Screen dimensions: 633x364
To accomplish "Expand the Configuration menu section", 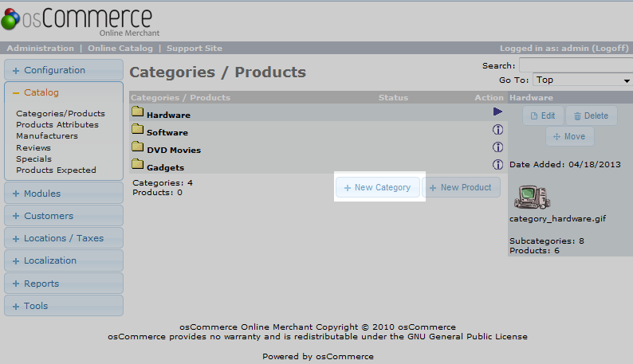I will 64,70.
